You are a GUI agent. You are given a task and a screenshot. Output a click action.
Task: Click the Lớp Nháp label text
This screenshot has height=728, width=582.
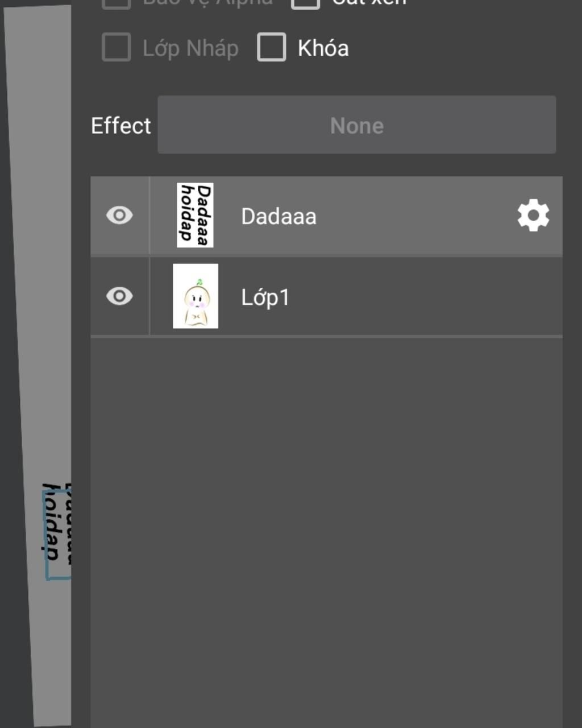(x=190, y=49)
